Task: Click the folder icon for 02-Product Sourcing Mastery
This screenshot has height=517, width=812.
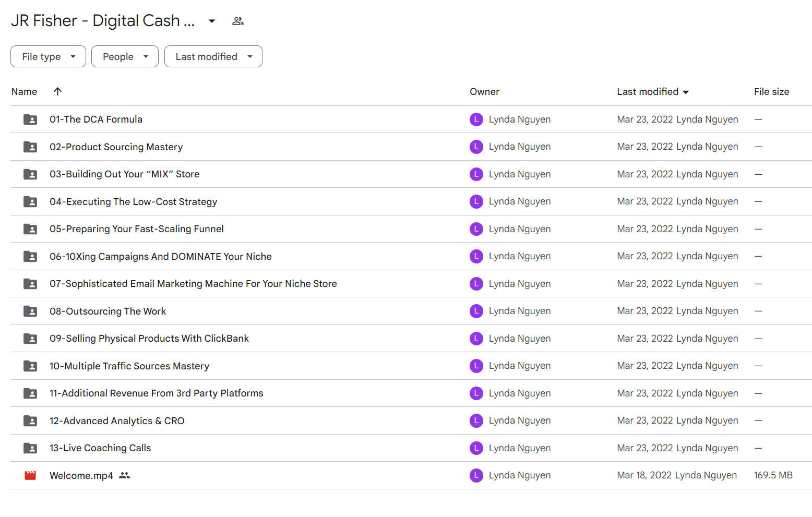Action: click(x=30, y=147)
